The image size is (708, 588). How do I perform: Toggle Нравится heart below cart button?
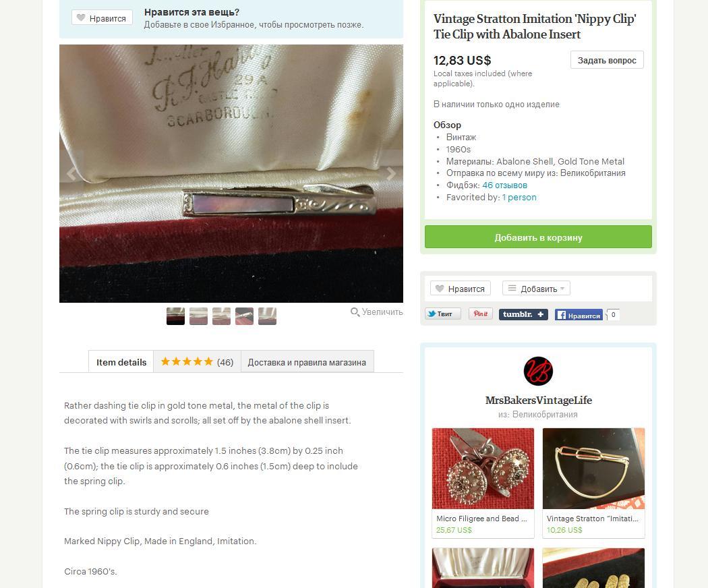coord(461,288)
